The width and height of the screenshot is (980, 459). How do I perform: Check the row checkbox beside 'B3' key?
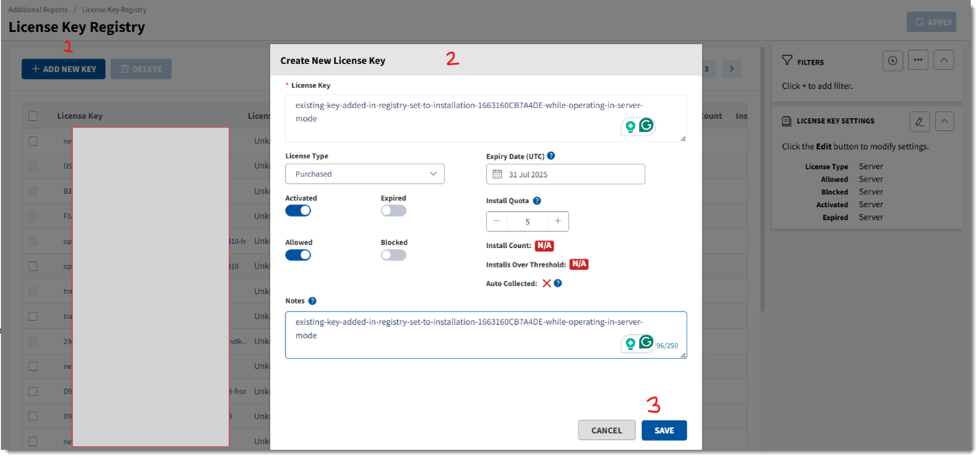pyautogui.click(x=33, y=191)
